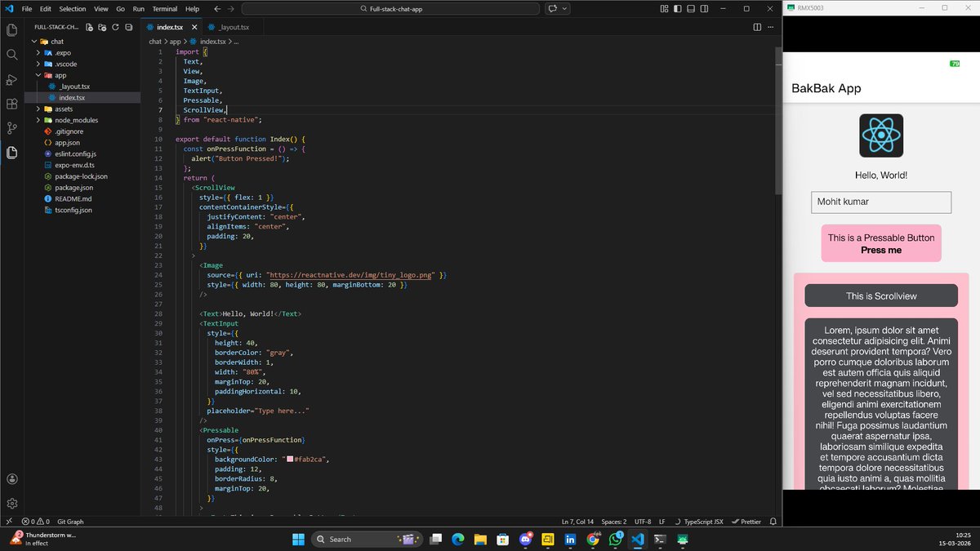Open the Source Control view
This screenshot has height=551, width=980.
click(x=12, y=128)
